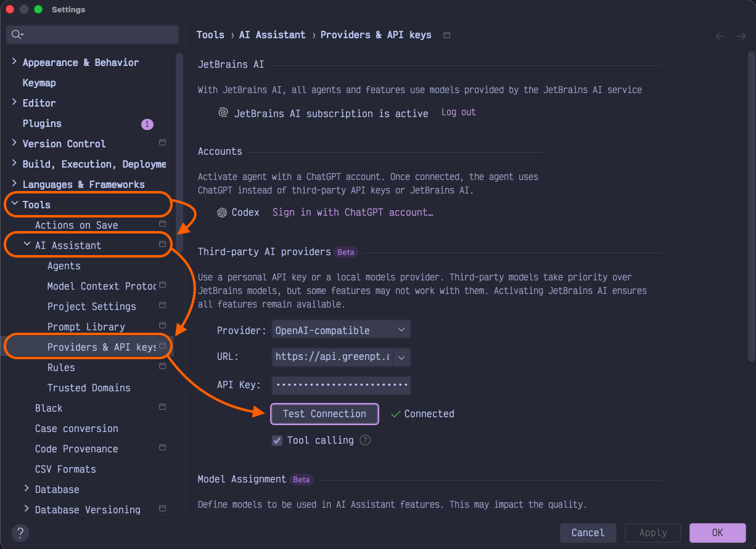The image size is (756, 549).
Task: Select CSV Formats settings
Action: (65, 469)
